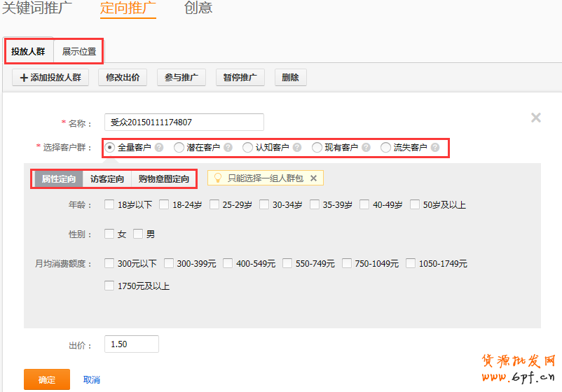
Task: Switch to the 展示位置 tab
Action: pos(78,51)
